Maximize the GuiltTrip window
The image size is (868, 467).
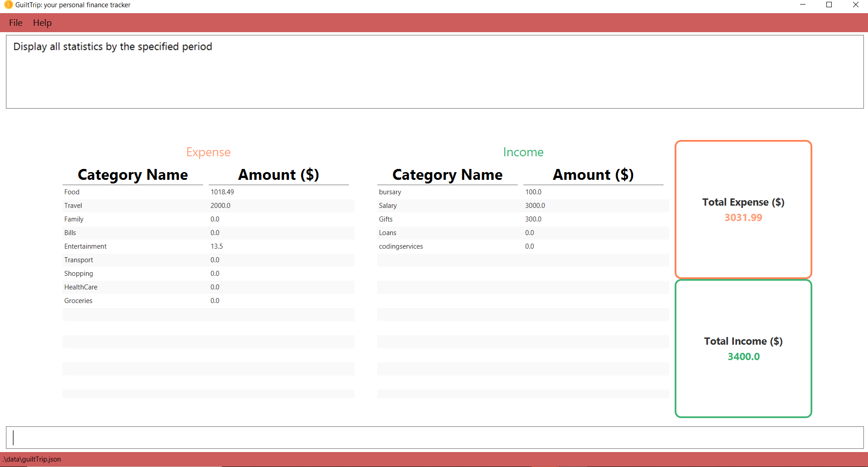829,5
